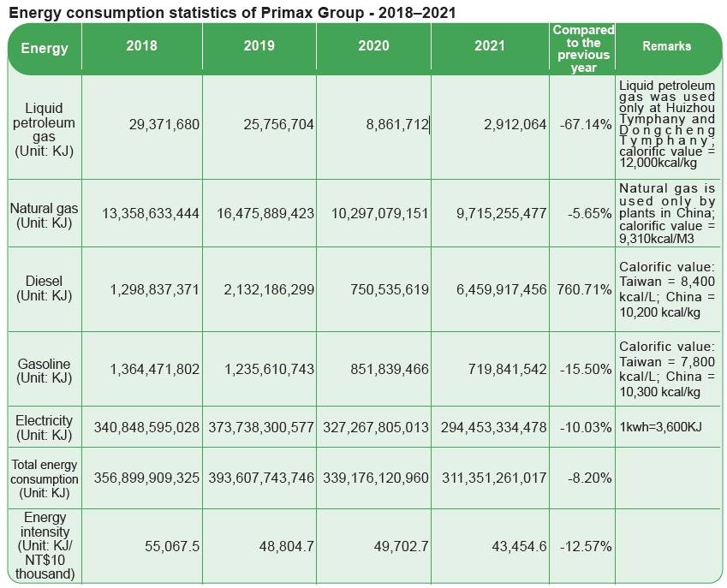727x588 pixels.
Task: Select the 2018 column header
Action: [x=142, y=49]
